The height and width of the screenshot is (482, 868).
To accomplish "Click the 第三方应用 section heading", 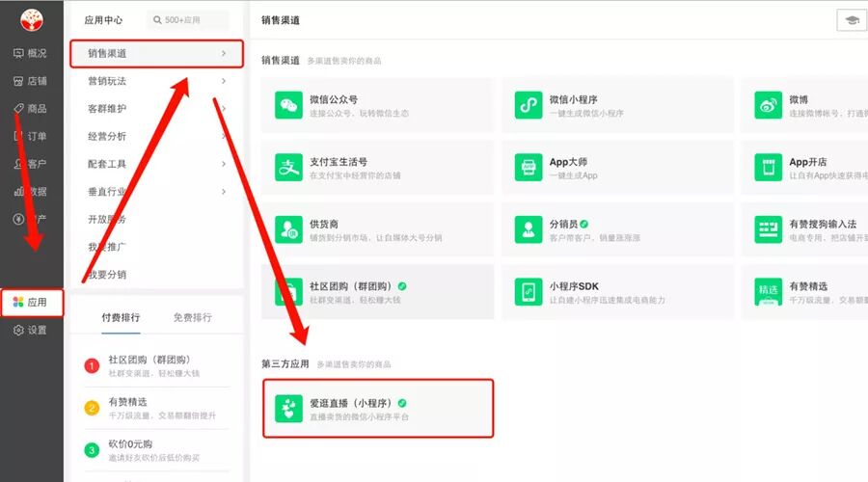I will [285, 363].
